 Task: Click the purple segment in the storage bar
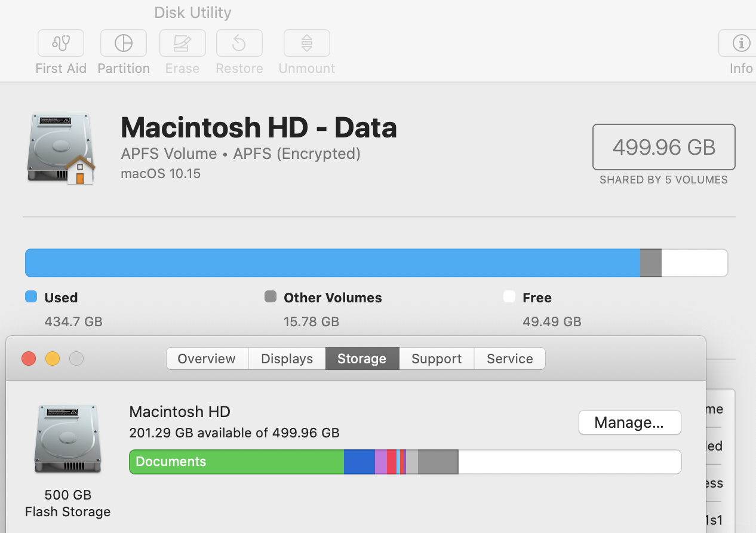point(381,462)
